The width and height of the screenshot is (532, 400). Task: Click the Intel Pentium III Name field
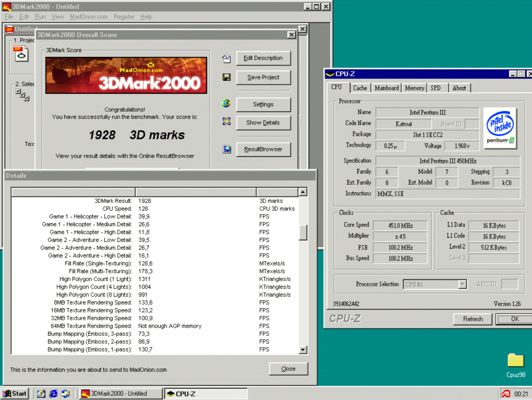pos(427,113)
